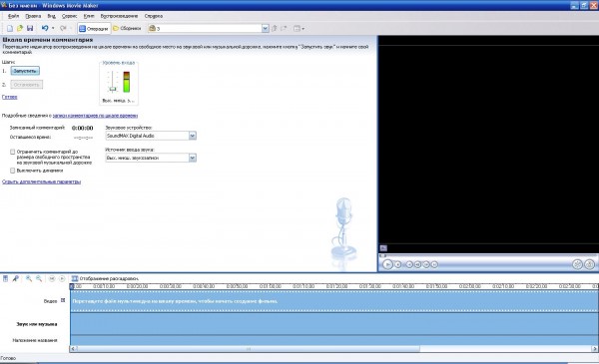Click the new collection folder icon
This screenshot has width=599, height=364.
284,28
